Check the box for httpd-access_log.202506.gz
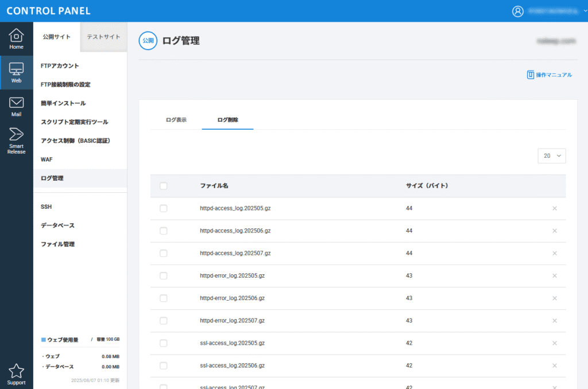The image size is (588, 389). point(164,231)
